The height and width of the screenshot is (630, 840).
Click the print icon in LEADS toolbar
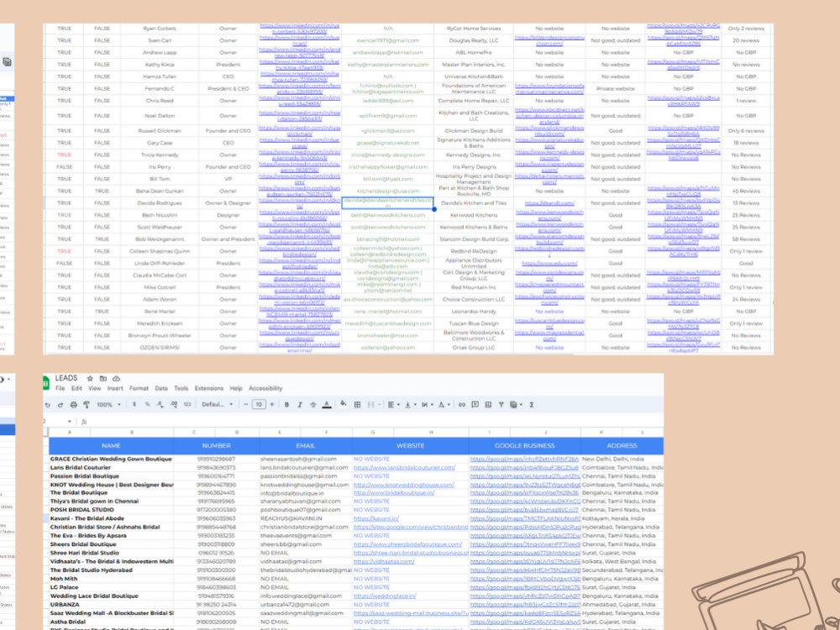coord(73,405)
